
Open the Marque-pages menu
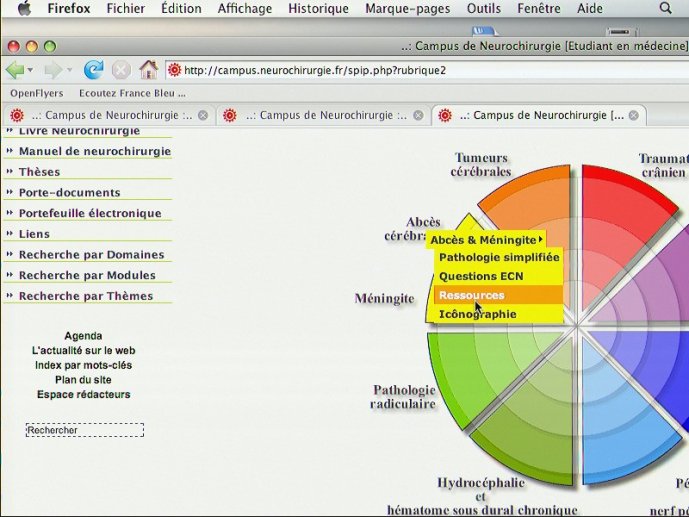pos(408,8)
